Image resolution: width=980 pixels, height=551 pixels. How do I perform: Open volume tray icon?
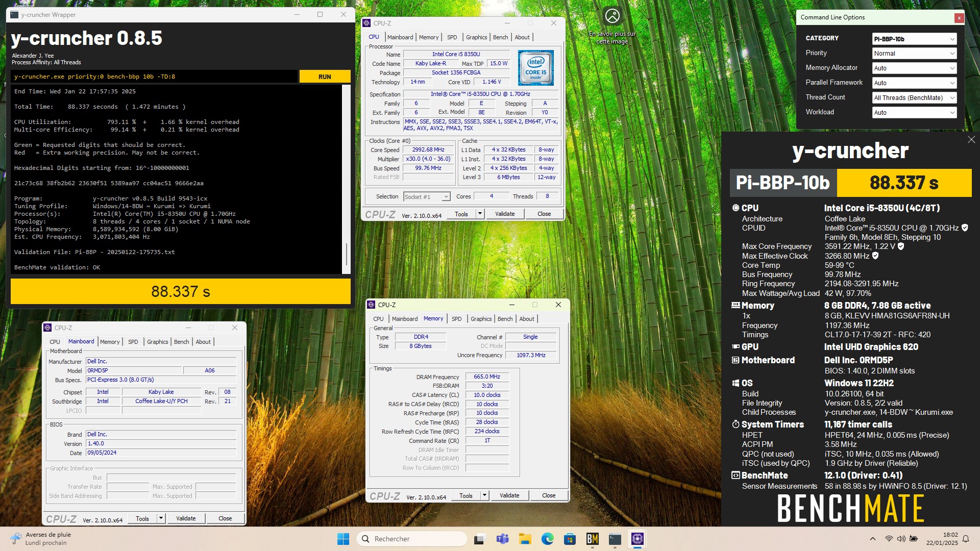[901, 539]
